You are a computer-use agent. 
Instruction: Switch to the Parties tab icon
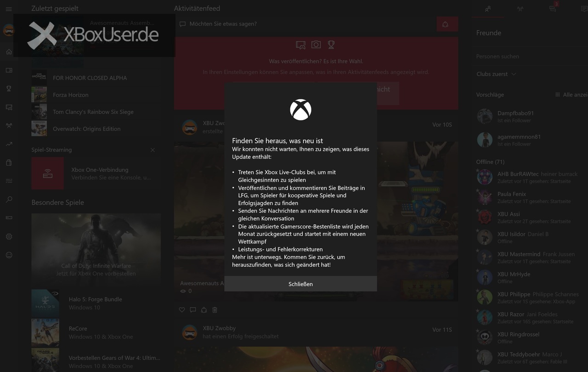click(x=520, y=9)
